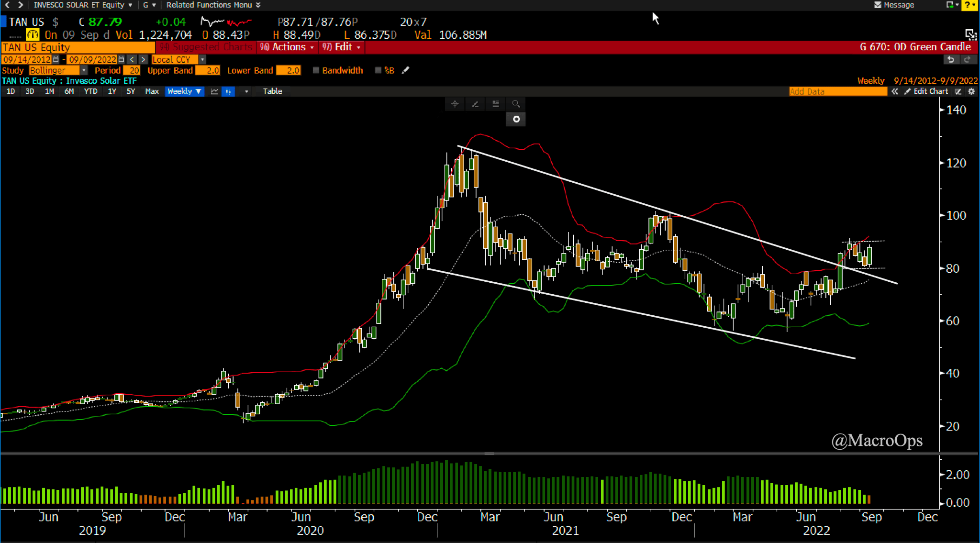Screen dimensions: 980x543
Task: Click the Edit Chart button
Action: [926, 91]
